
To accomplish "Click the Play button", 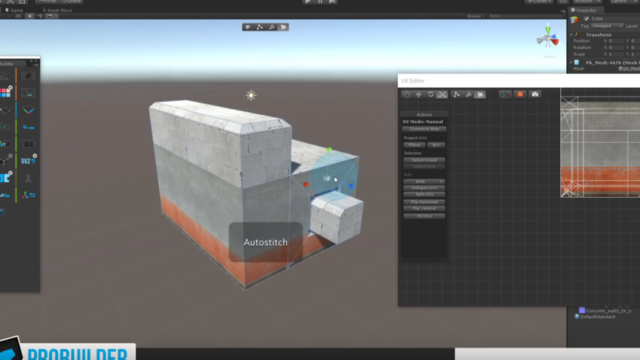I will (308, 2).
